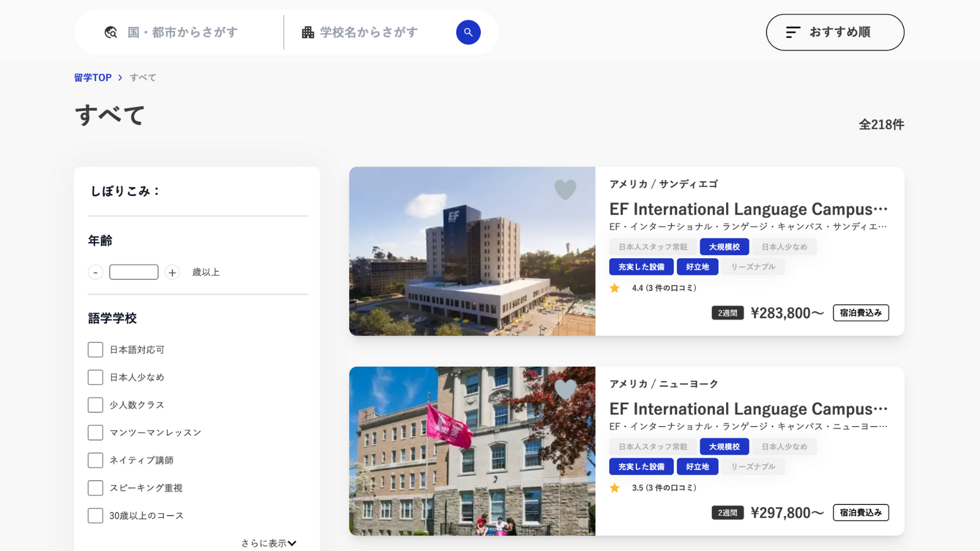The image size is (980, 551).
Task: Favorite the San Diego school with heart icon
Action: point(565,189)
